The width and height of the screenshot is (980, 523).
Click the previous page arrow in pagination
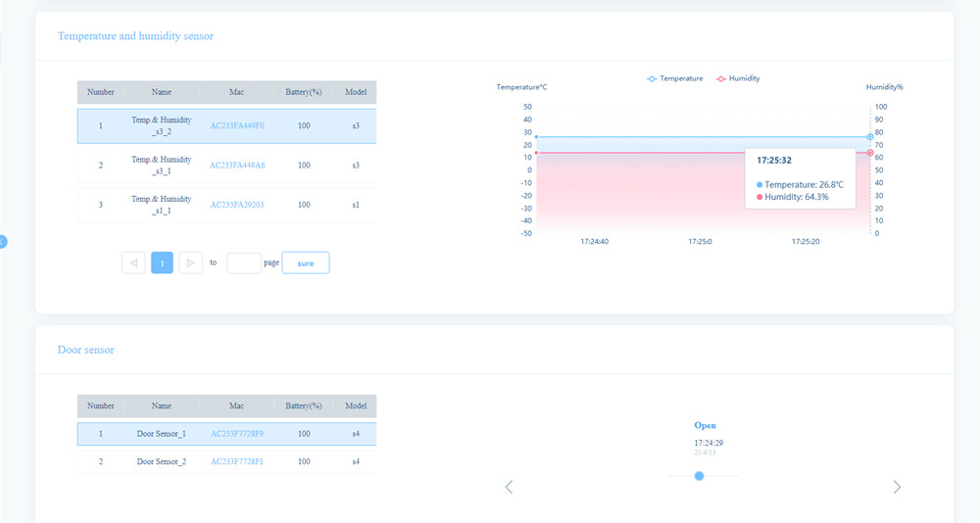[133, 262]
